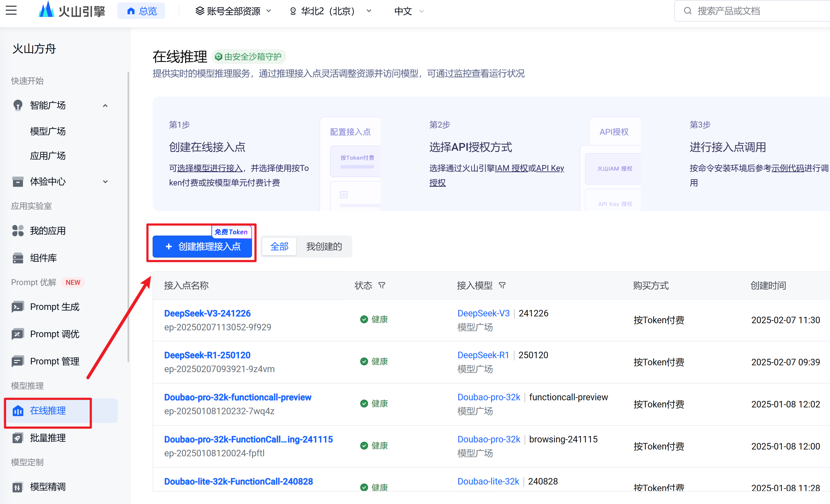This screenshot has width=830, height=504.
Task: Go to Prompt 生成 page
Action: pos(54,307)
